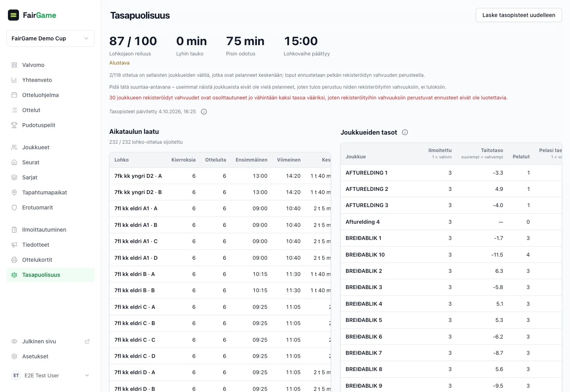Click the Asetukset gear icon

(x=14, y=356)
